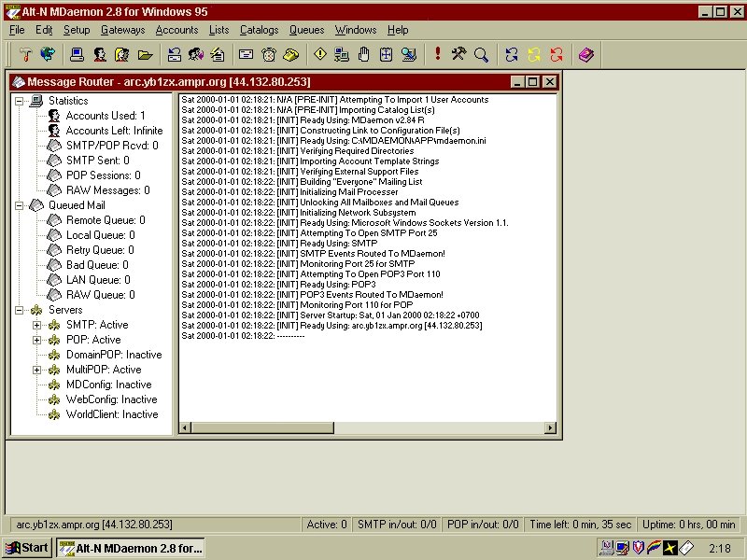The width and height of the screenshot is (747, 560).
Task: Select the DomainPOP: Inactive tree item
Action: coord(114,355)
